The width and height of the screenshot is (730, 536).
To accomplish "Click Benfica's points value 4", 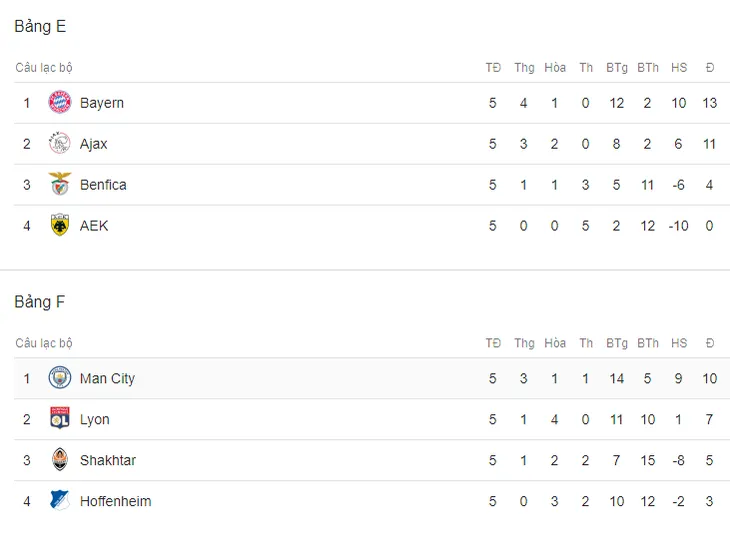I will [x=709, y=185].
